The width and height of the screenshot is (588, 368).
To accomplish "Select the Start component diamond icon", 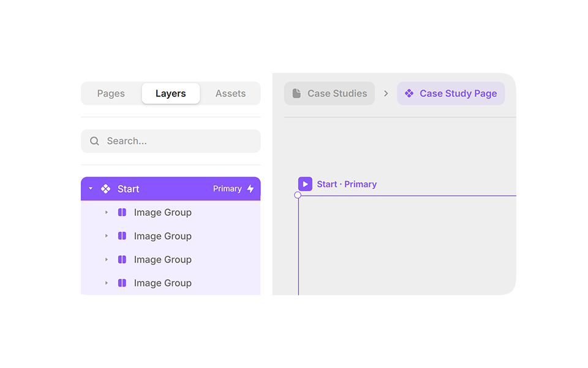I will tap(105, 188).
